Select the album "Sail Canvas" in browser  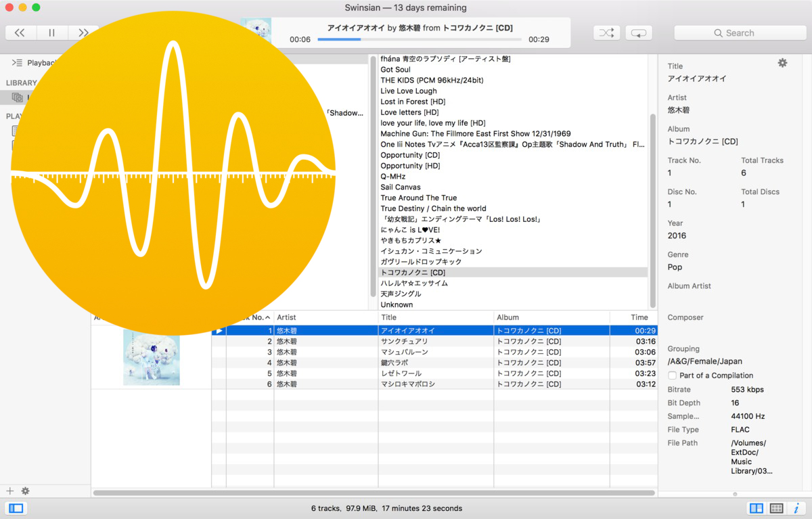pos(401,187)
